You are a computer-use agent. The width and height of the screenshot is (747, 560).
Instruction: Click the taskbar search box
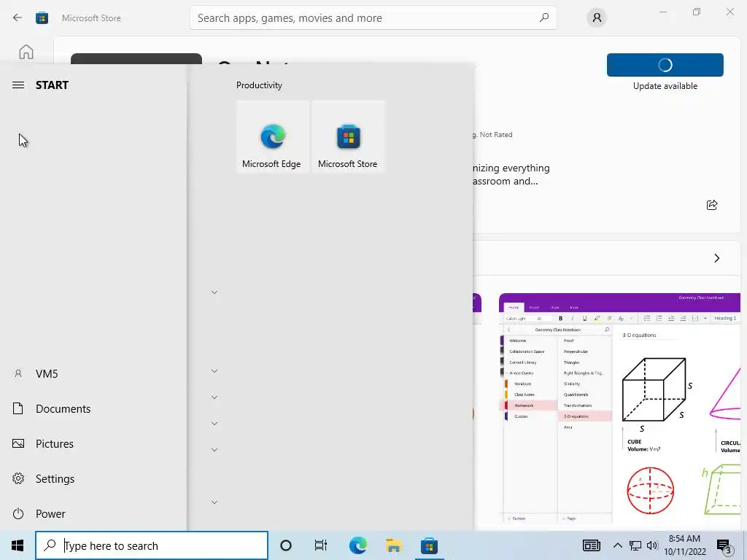tap(152, 545)
